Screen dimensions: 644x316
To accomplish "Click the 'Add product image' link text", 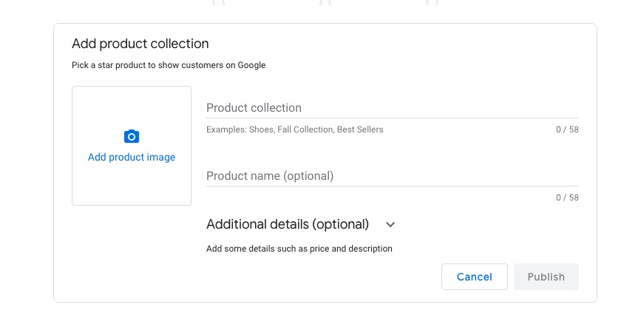I will (x=132, y=157).
